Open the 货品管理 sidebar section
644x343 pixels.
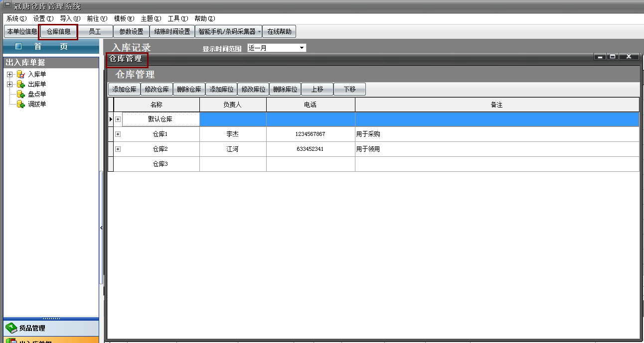[x=51, y=328]
